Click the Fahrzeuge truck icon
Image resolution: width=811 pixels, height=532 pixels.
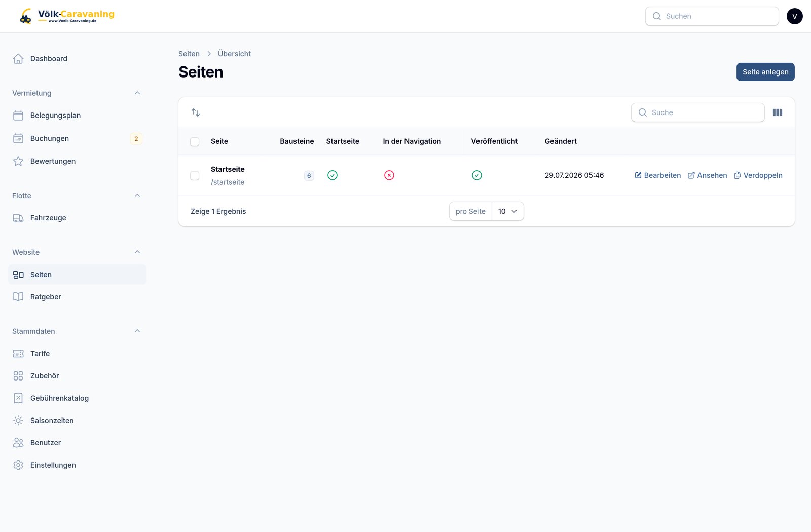(x=18, y=218)
